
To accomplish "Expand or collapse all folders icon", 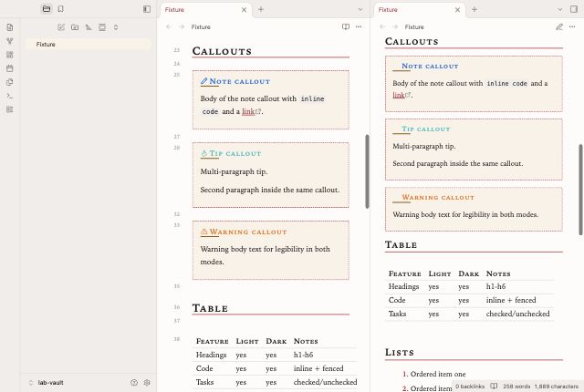I will tap(116, 27).
